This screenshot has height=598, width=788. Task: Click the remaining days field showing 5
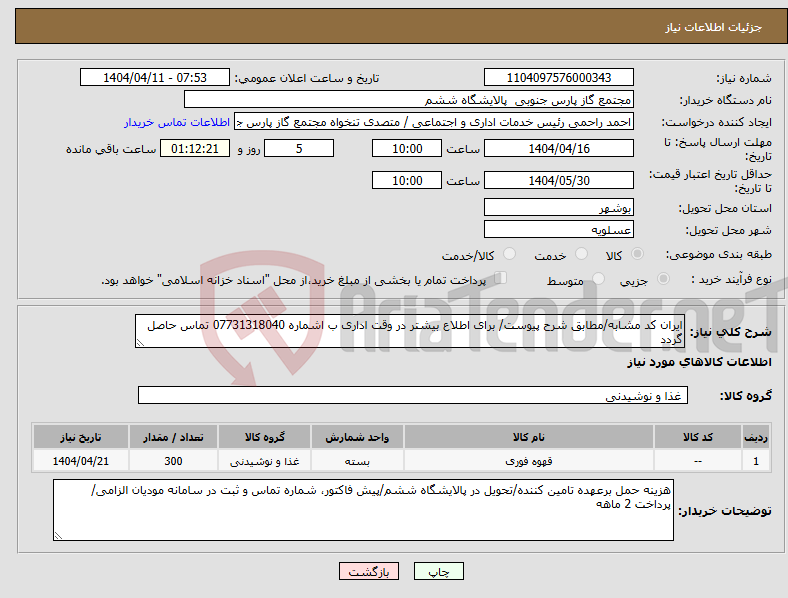[299, 148]
